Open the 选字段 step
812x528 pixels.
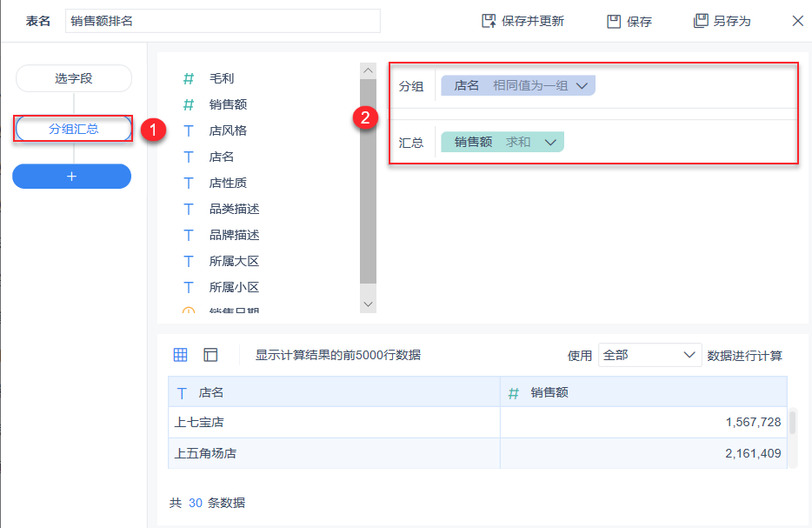[74, 78]
